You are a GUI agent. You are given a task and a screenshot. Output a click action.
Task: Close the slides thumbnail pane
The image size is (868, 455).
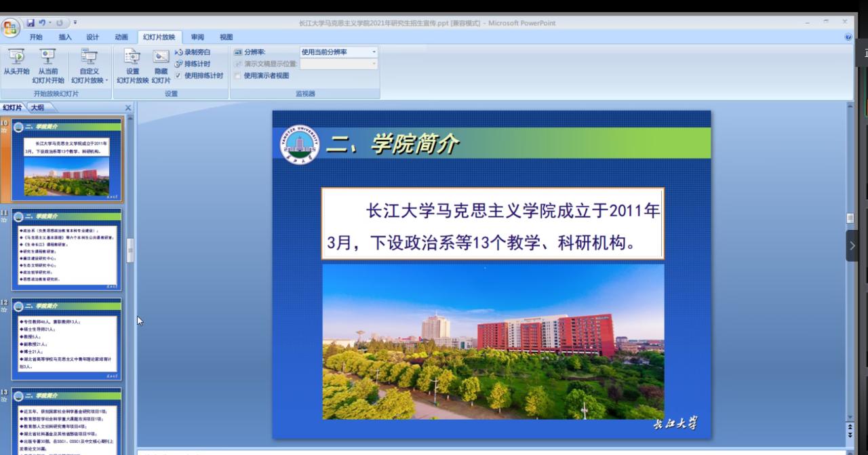point(128,108)
